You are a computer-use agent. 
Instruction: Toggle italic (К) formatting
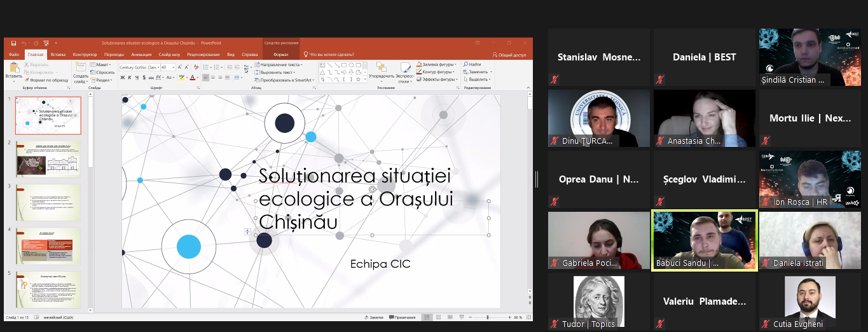129,78
